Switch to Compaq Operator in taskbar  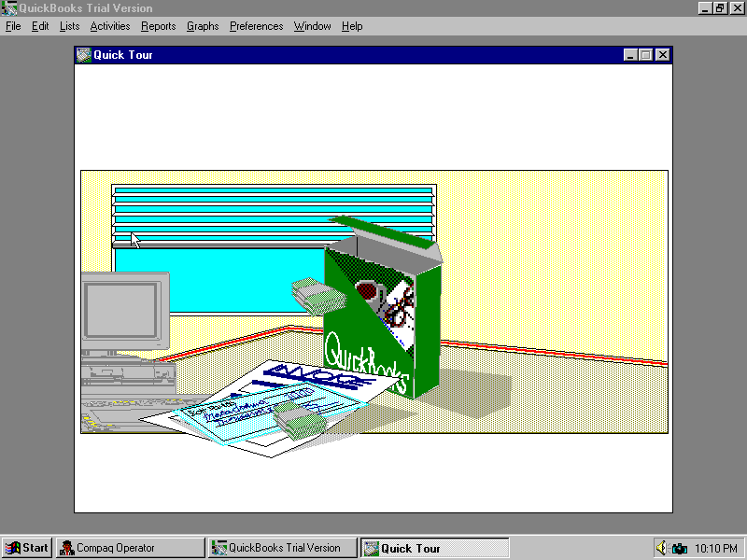pos(130,548)
